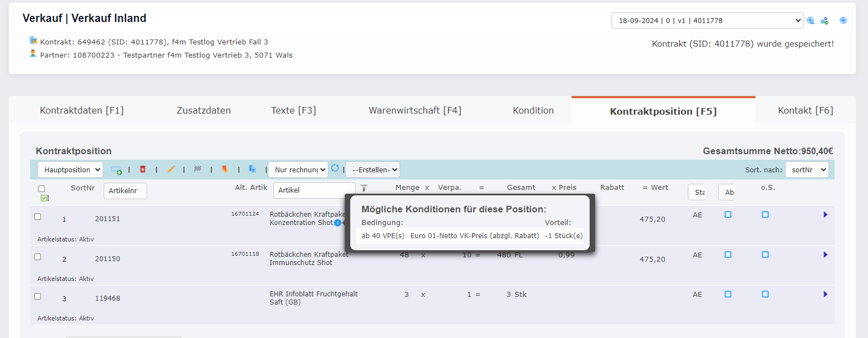The width and height of the screenshot is (868, 338).
Task: Select the Kontraktposition [F5] tab
Action: click(x=663, y=111)
